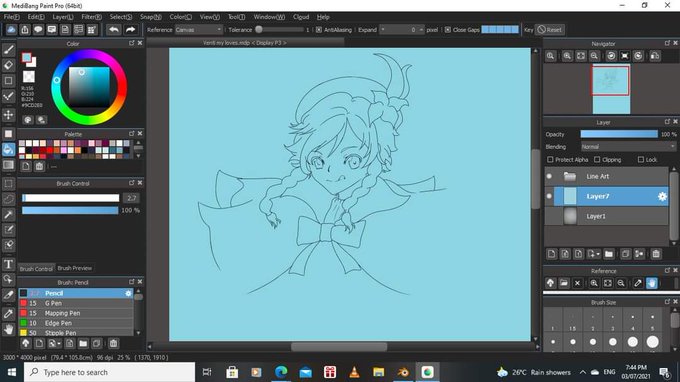Open Expand pixel value dropdown
The width and height of the screenshot is (680, 382).
pos(402,29)
